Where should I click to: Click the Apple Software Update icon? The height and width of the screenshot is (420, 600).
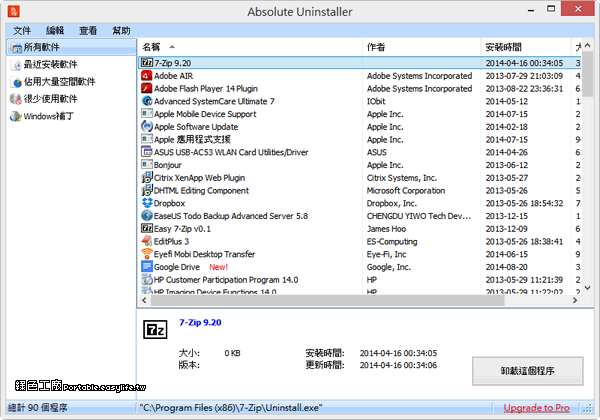coord(147,126)
